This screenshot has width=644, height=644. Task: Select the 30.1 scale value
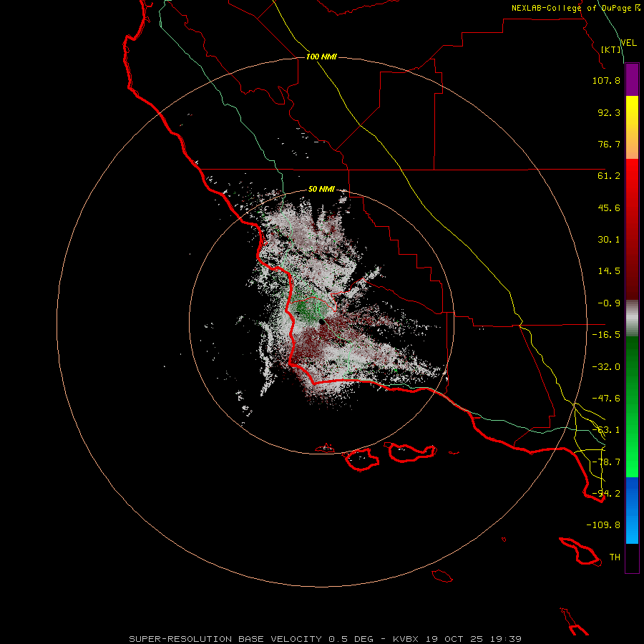click(609, 240)
